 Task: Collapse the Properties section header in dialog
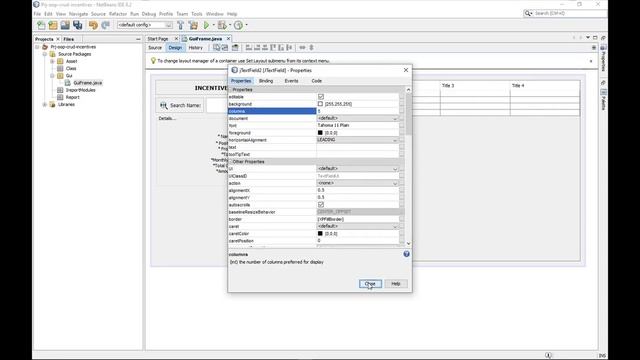tap(231, 89)
